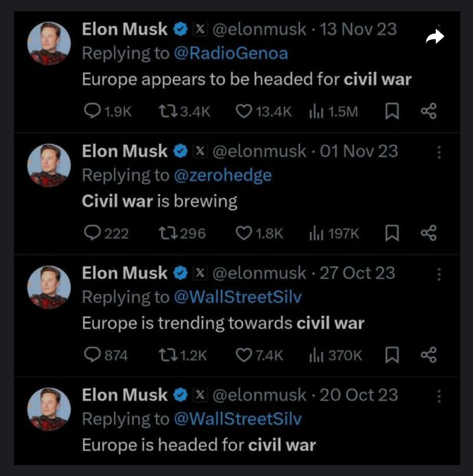Click the 'Europe is headed for civil war' text
The width and height of the screenshot is (473, 476).
tap(199, 445)
